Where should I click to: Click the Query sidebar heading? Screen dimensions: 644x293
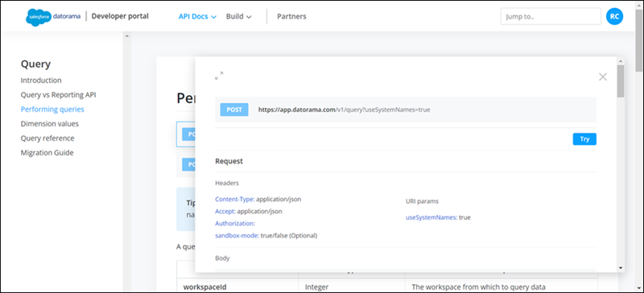click(35, 64)
